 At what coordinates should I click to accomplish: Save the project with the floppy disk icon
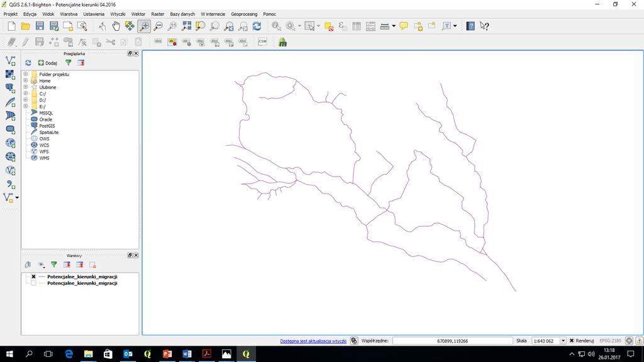point(40,26)
